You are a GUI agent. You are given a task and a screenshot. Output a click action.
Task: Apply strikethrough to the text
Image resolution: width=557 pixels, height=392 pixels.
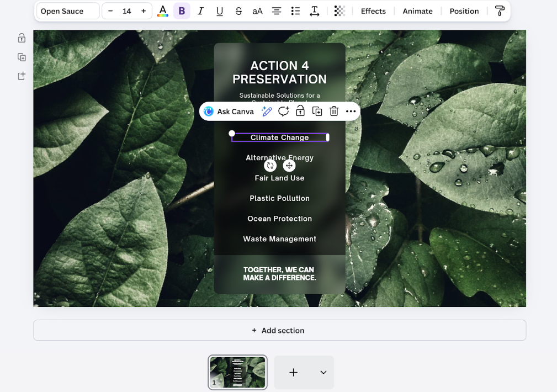[x=238, y=11]
